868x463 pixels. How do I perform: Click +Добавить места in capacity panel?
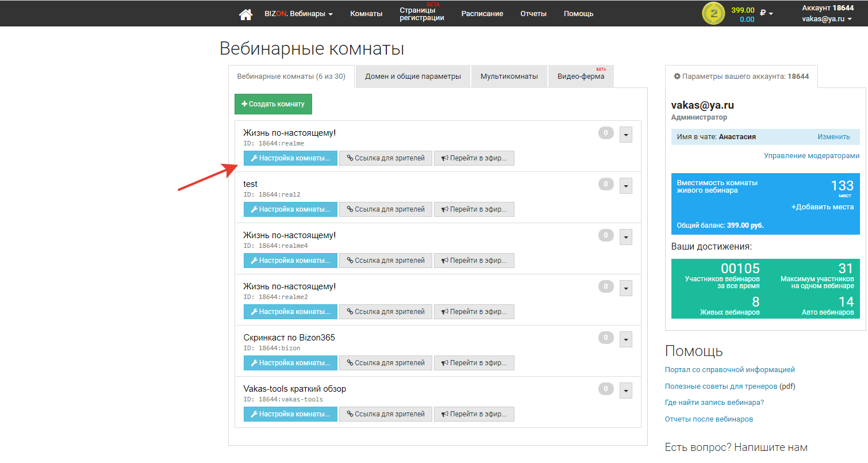(822, 207)
